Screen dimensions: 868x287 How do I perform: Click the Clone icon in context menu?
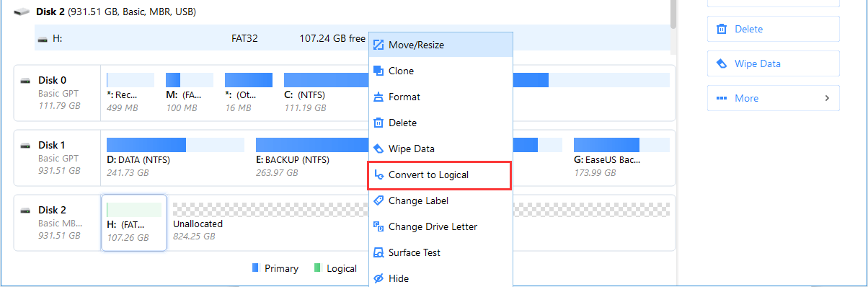tap(378, 71)
